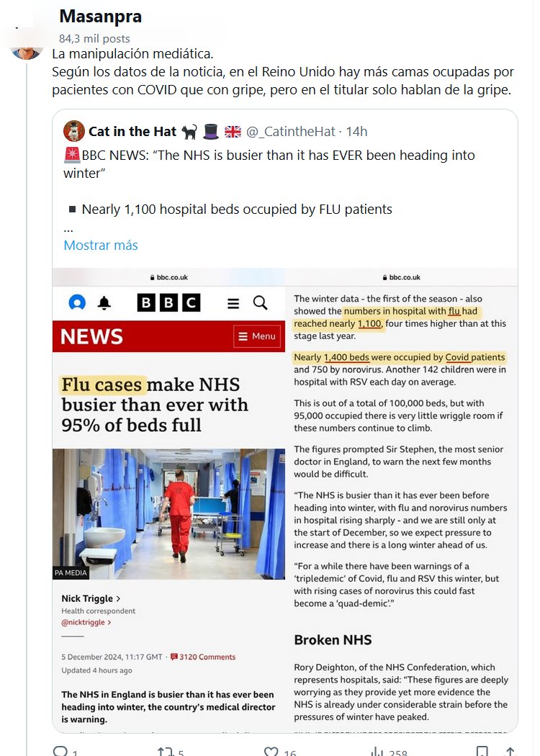The height and width of the screenshot is (756, 540).
Task: Open the views analytics bar icon
Action: (x=377, y=751)
